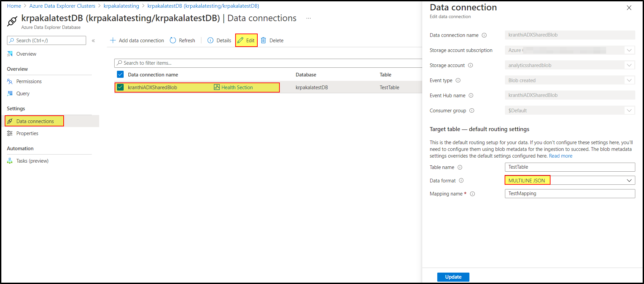The height and width of the screenshot is (284, 644).
Task: Select Properties in the sidebar menu
Action: point(27,133)
